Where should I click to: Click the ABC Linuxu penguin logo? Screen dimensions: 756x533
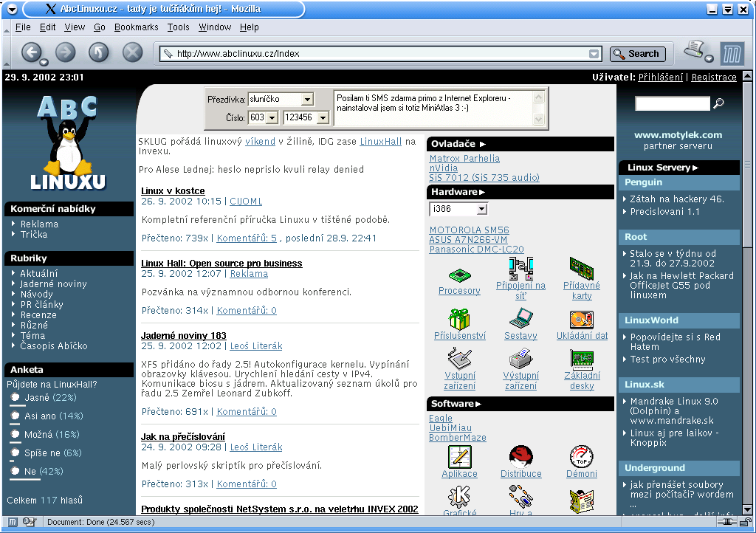(68, 142)
